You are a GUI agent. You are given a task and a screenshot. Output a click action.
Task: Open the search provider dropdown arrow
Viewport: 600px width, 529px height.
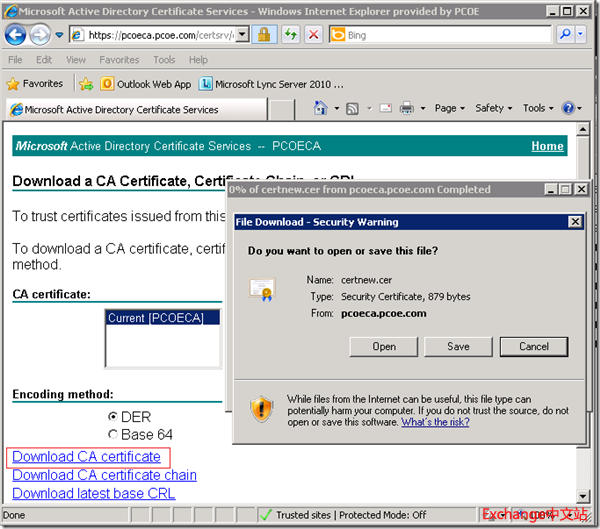click(x=580, y=35)
